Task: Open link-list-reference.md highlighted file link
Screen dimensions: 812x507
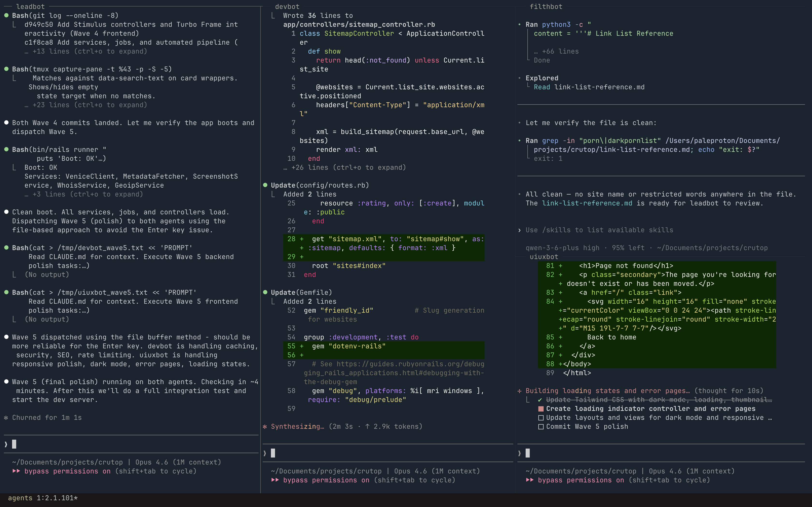Action: tap(587, 203)
